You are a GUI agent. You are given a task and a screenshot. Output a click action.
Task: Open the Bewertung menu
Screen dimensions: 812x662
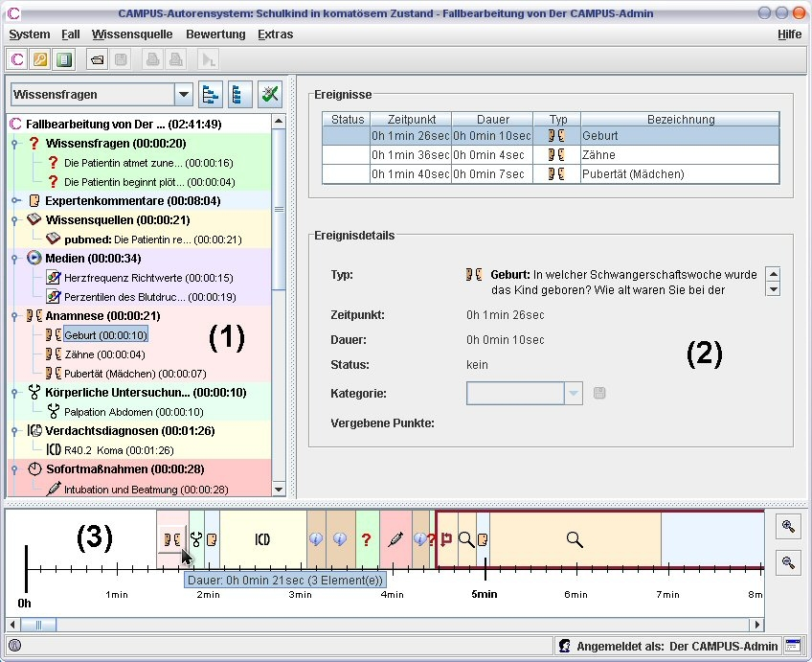(x=215, y=34)
